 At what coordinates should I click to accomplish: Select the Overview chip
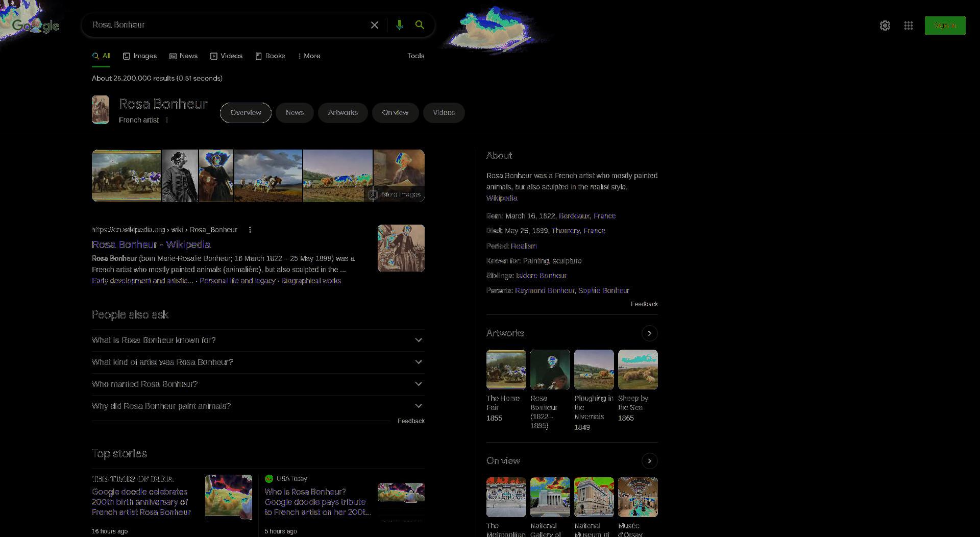(246, 113)
